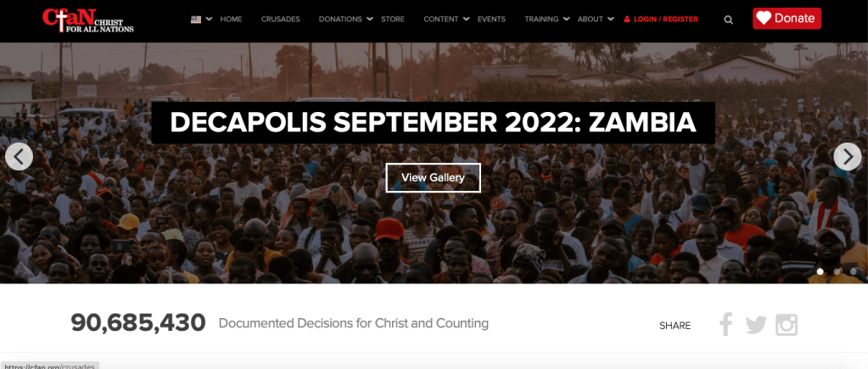This screenshot has width=868, height=369.
Task: Go to the Events page
Action: 491,19
